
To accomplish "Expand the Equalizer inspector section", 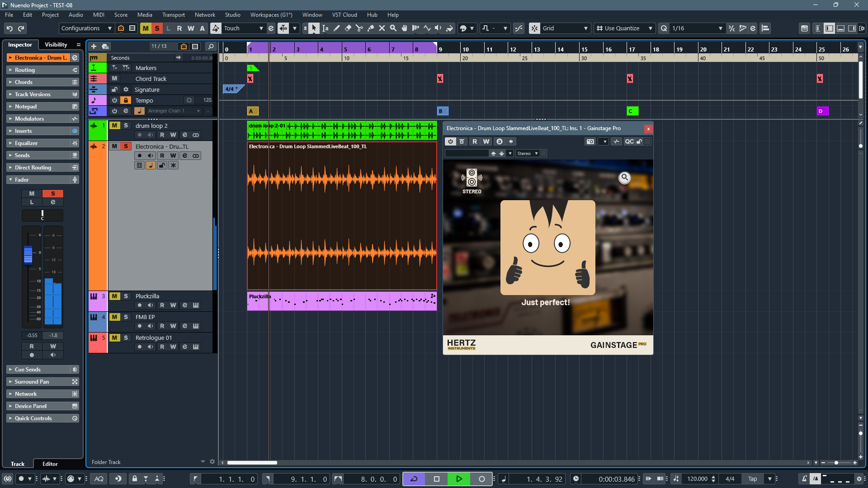I will point(43,143).
